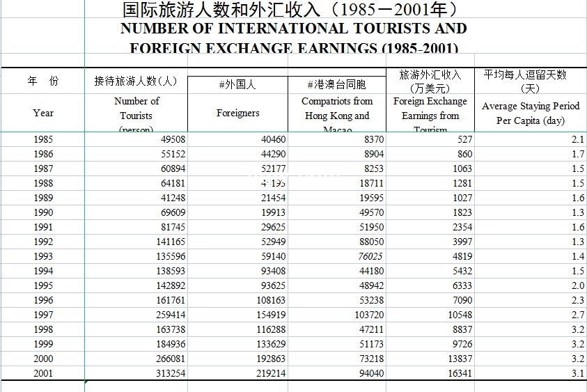
Task: Click the "Average Staying Period Per Capita" cell
Action: [x=530, y=113]
